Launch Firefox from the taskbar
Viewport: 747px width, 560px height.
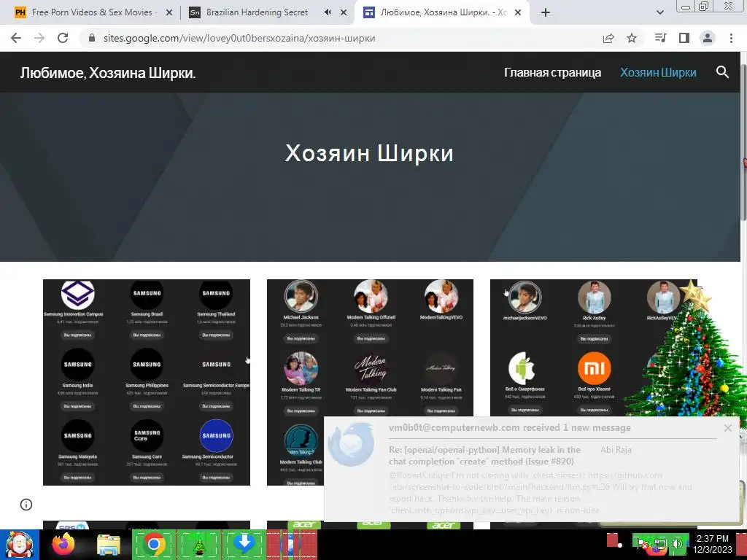click(63, 545)
